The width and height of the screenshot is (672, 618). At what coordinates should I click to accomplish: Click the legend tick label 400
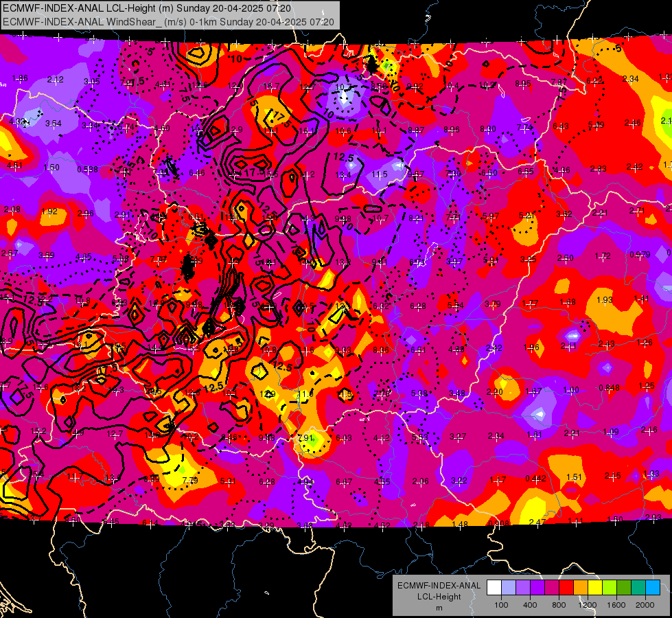pos(530,605)
